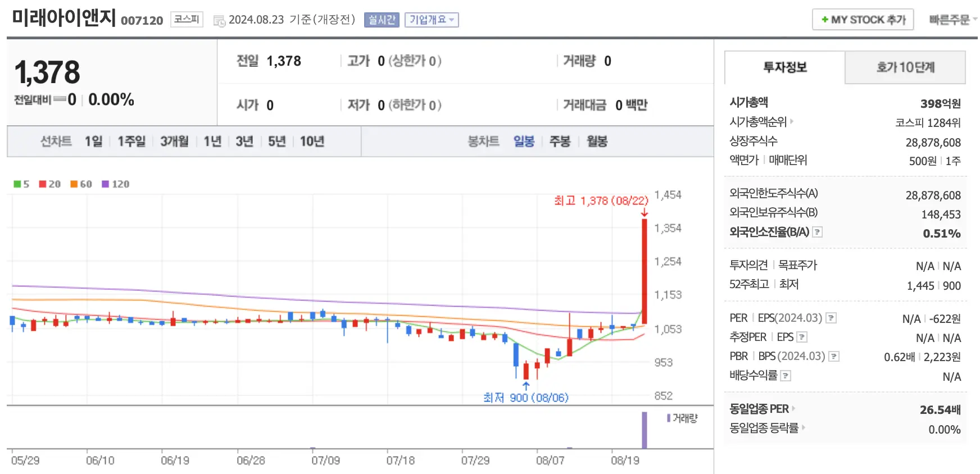Viewport: 980px width, 474px height.
Task: Click the green 5-day moving average legend
Action: [21, 184]
